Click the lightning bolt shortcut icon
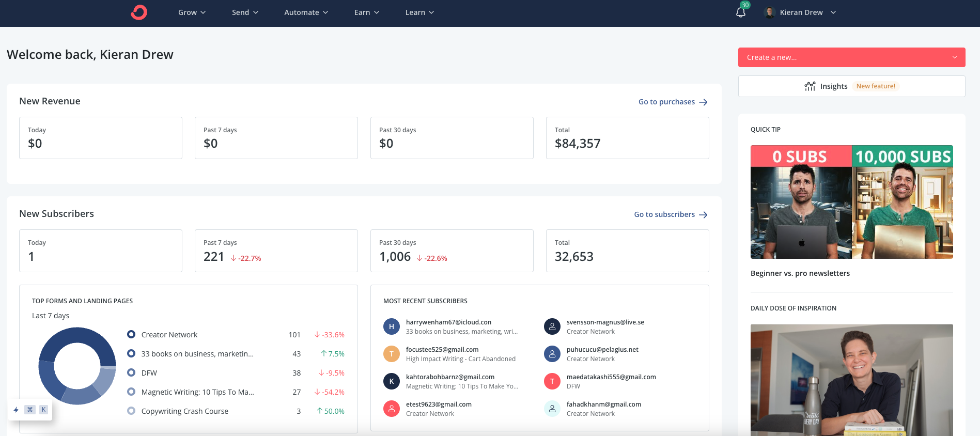Viewport: 980px width, 436px height. coord(16,410)
